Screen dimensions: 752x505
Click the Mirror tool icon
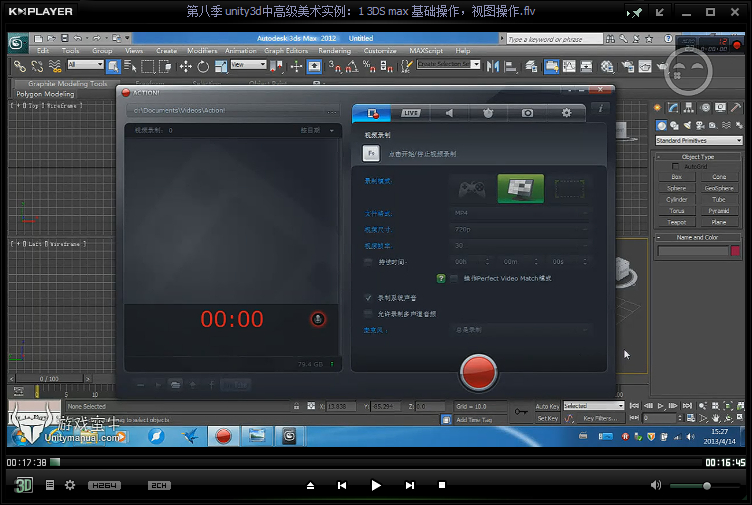click(x=493, y=66)
